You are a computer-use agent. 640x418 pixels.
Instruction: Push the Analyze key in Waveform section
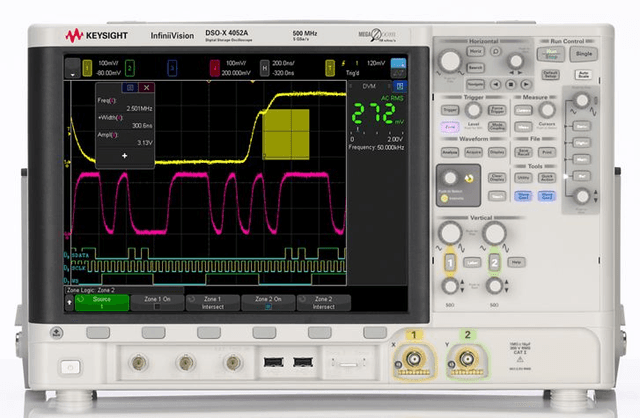point(450,152)
